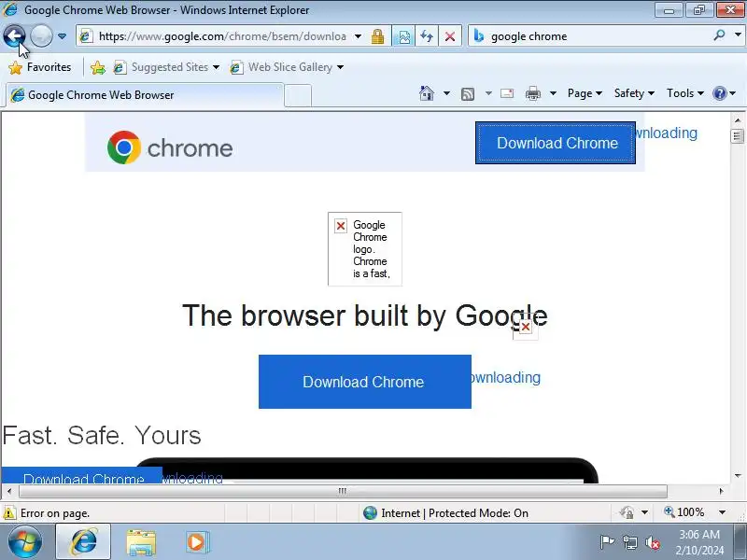Open Windows Explorer folder taskbar icon
Screen dimensions: 747x560
(141, 542)
